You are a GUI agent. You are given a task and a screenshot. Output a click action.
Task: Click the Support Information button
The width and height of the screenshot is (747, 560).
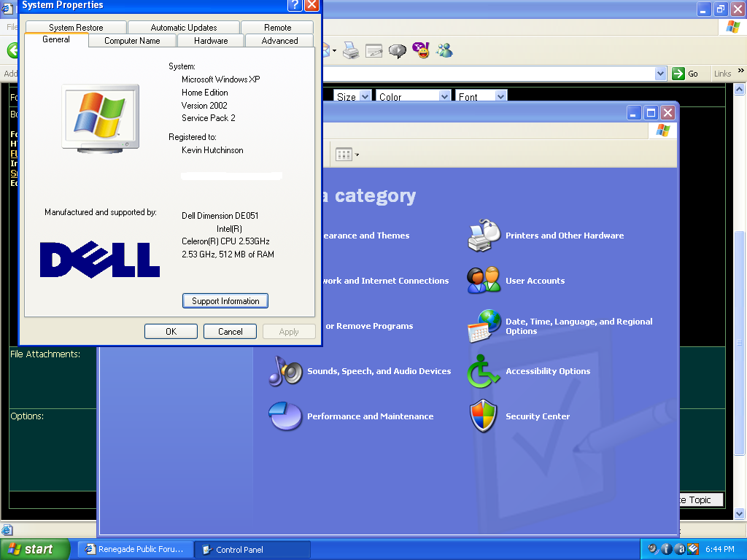coord(225,301)
